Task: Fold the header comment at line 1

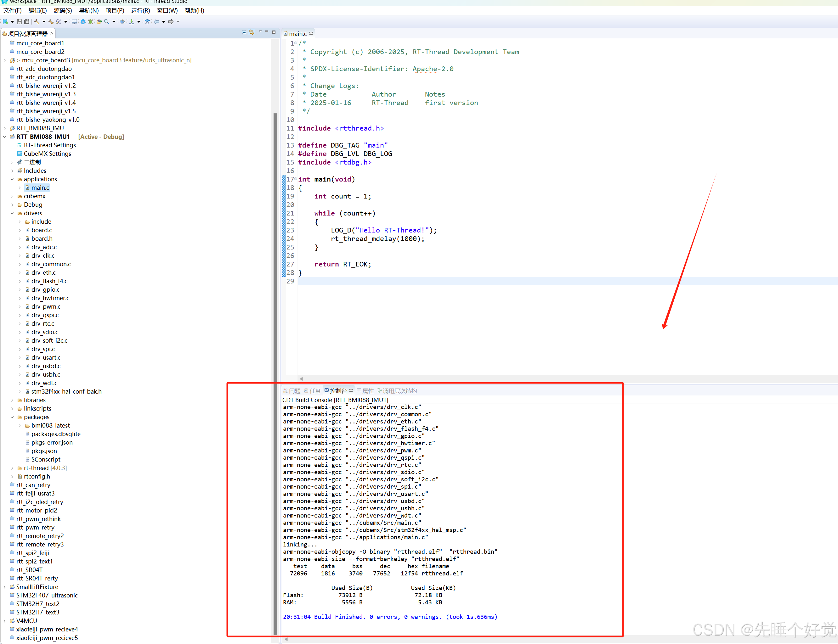Action: coord(296,43)
